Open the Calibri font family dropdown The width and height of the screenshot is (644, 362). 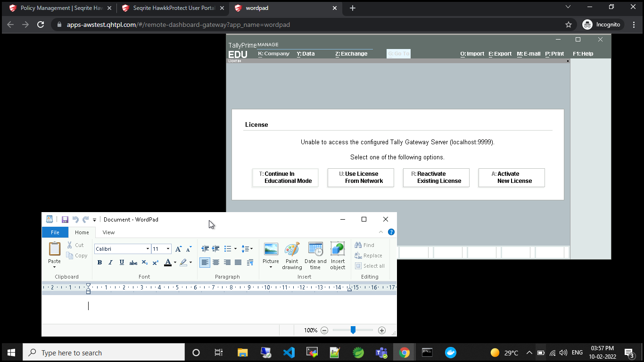point(148,249)
